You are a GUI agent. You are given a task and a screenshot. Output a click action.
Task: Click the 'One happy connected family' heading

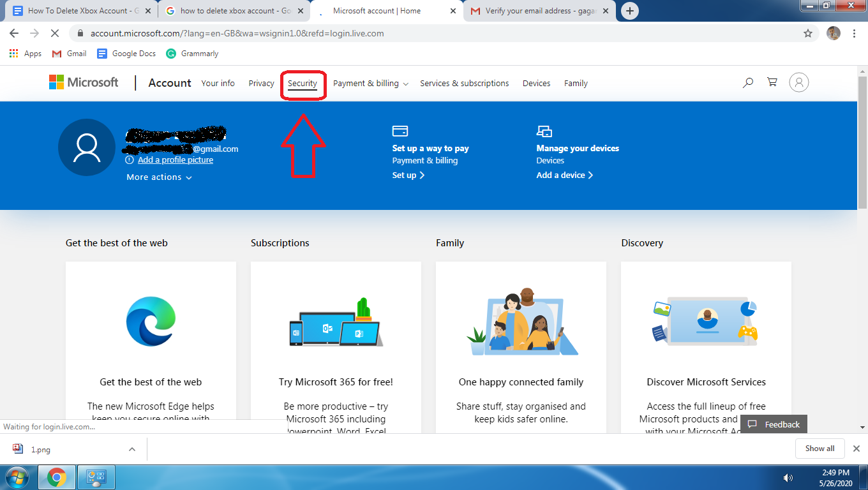coord(521,382)
